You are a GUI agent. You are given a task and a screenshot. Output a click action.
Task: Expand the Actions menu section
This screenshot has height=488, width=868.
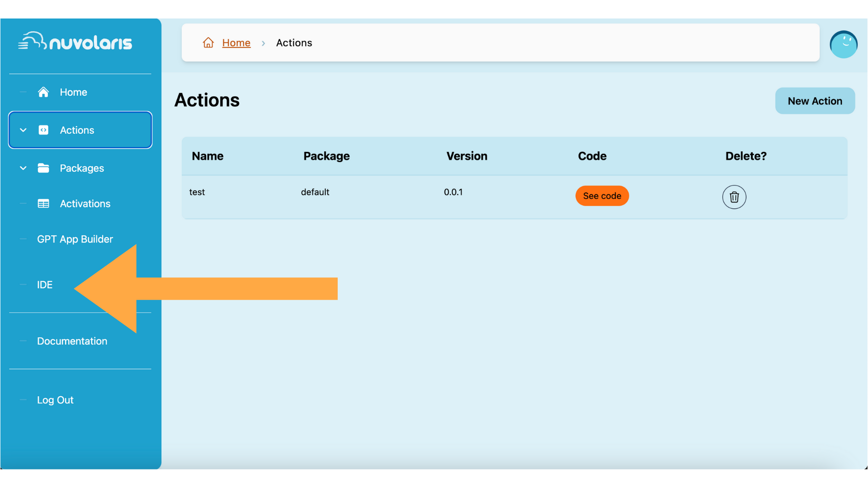pyautogui.click(x=23, y=130)
